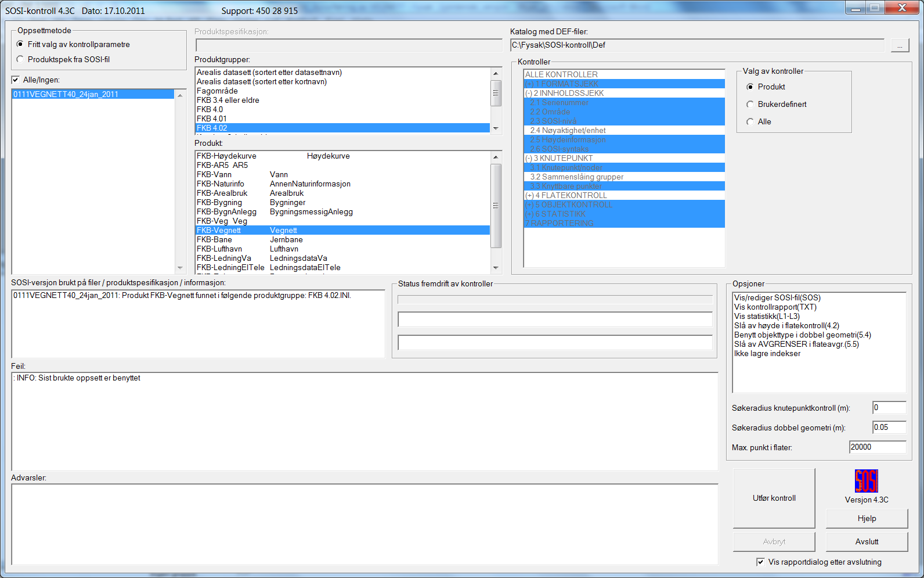Toggle the Alle/Ingen checkbox
This screenshot has width=924, height=578.
[x=16, y=80]
